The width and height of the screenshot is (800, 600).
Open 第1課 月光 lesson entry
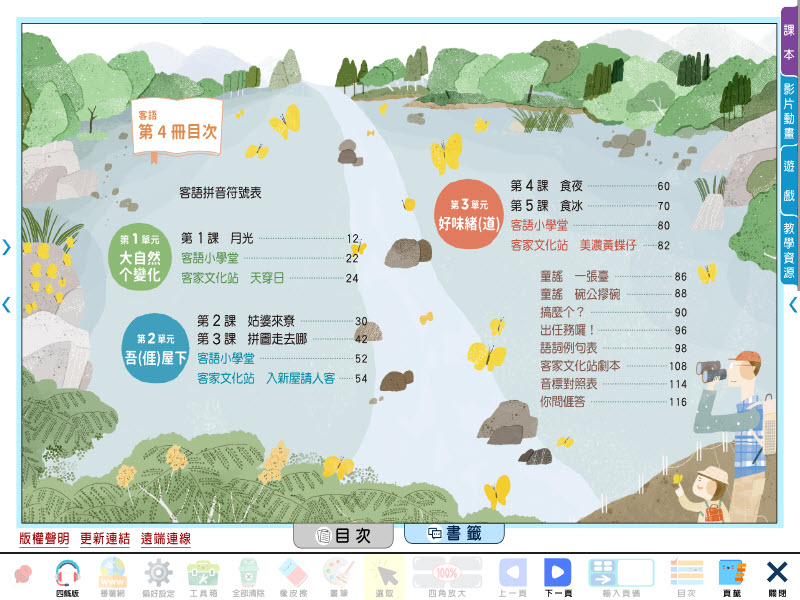click(x=270, y=238)
